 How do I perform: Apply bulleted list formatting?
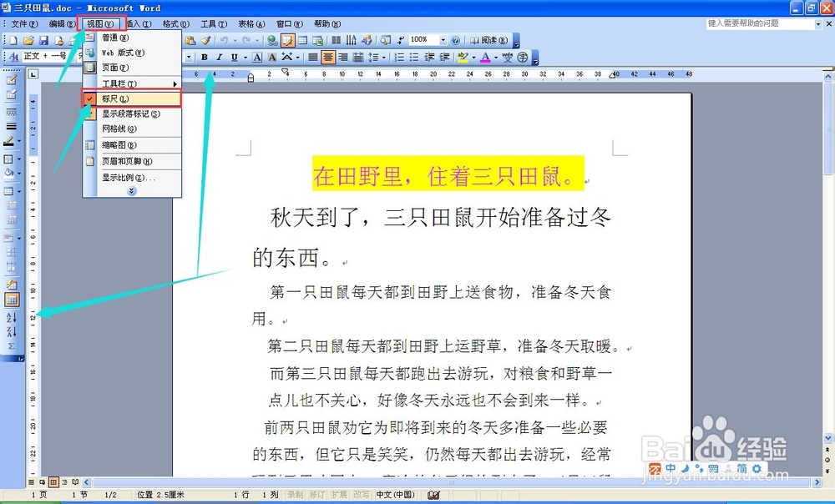(414, 57)
